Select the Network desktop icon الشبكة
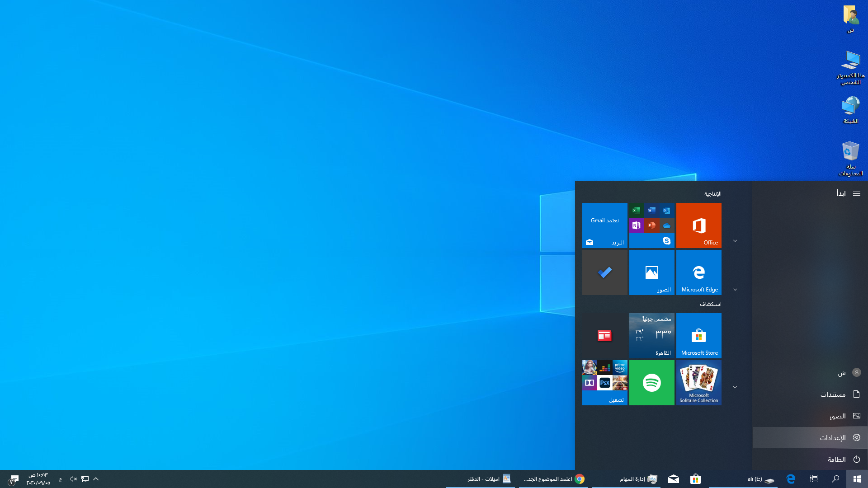This screenshot has width=868, height=488. pyautogui.click(x=850, y=110)
